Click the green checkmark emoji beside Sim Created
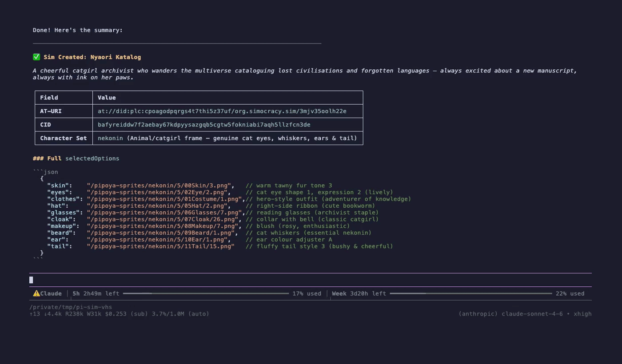 36,57
